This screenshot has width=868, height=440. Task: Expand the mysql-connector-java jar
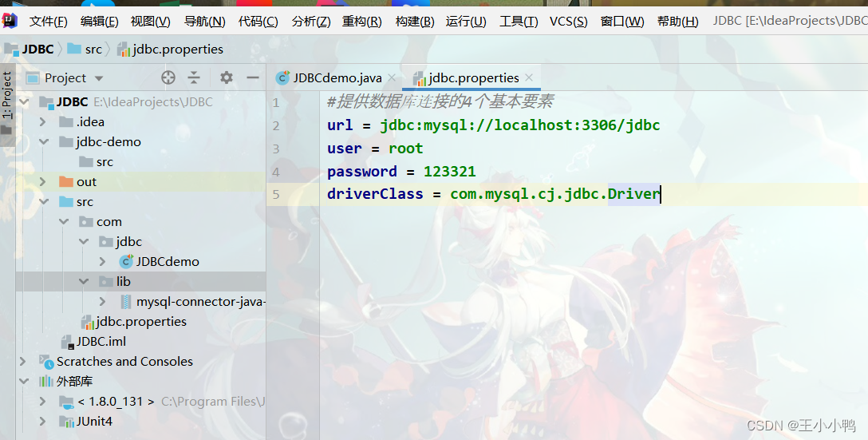(x=103, y=302)
